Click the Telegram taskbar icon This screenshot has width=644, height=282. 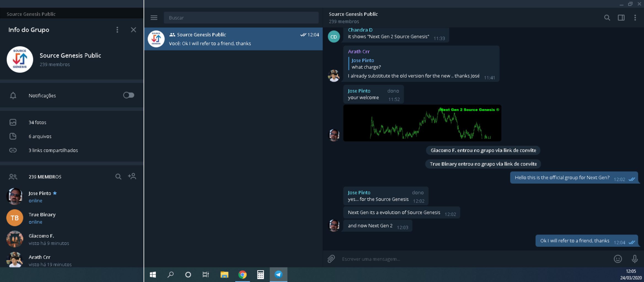(278, 275)
